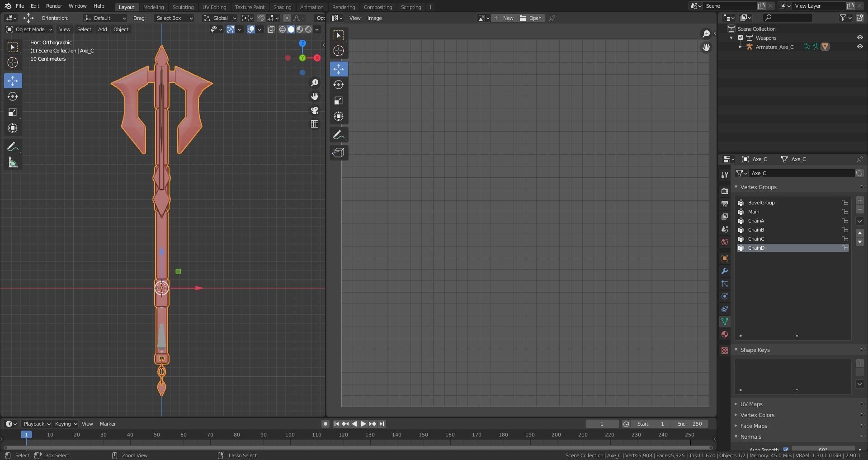
Task: Open the Add menu in 3D viewport
Action: pyautogui.click(x=103, y=29)
